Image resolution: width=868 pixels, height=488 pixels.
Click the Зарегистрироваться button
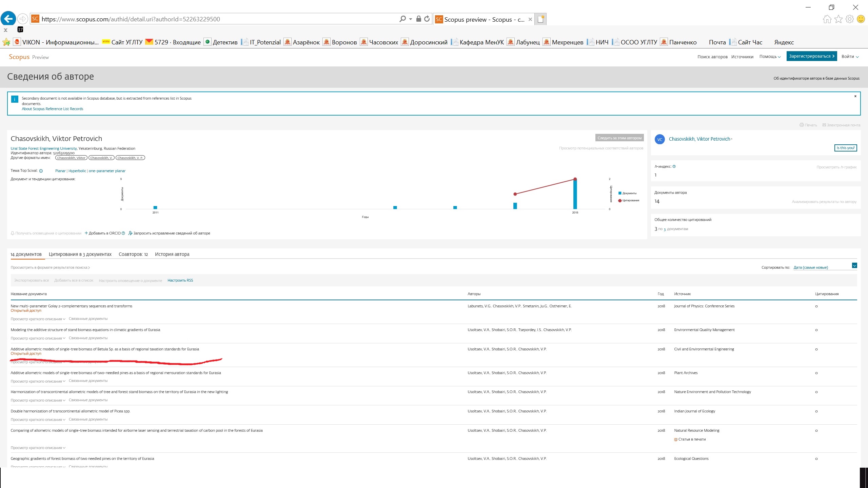click(x=811, y=56)
